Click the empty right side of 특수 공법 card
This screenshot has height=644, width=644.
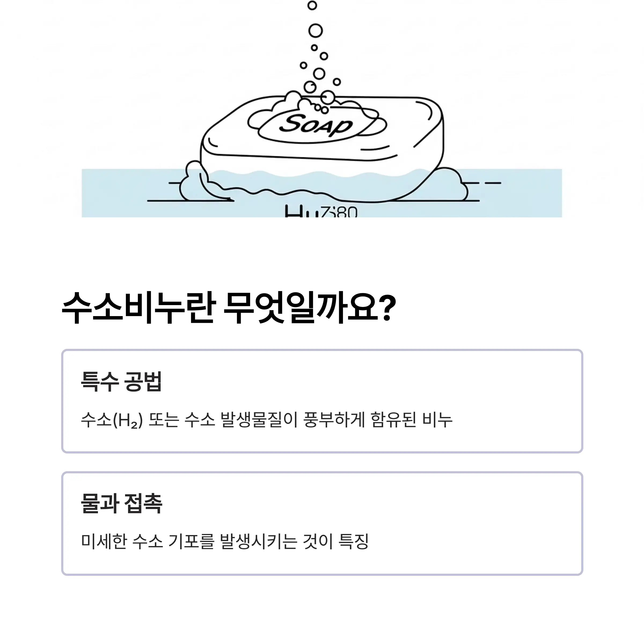coord(517,401)
